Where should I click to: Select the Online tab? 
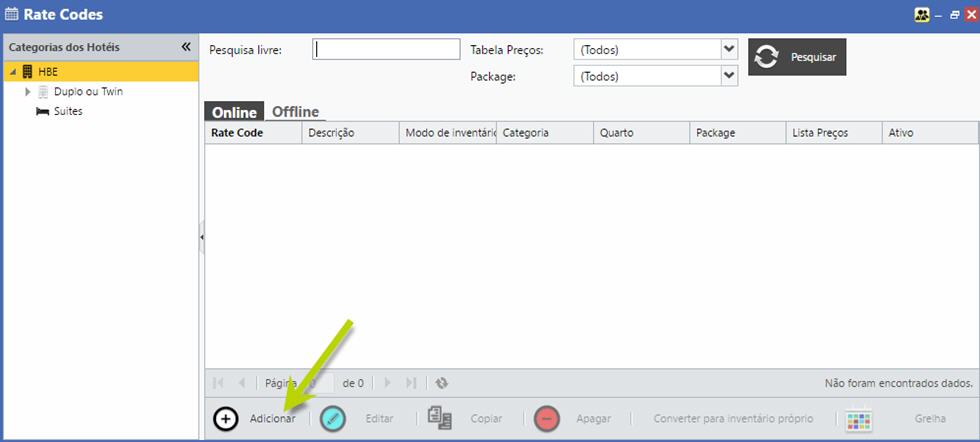[x=234, y=112]
